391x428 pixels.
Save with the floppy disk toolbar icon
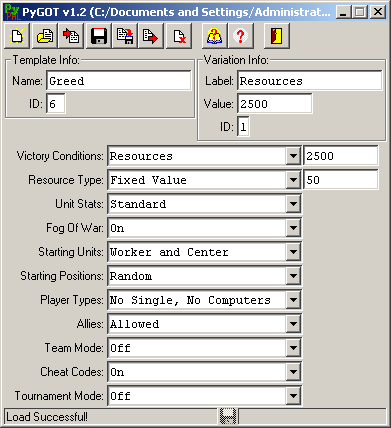[x=99, y=36]
